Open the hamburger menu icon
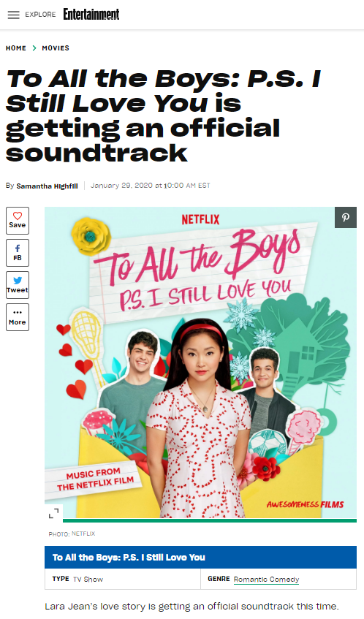This screenshot has height=619, width=364. (13, 15)
